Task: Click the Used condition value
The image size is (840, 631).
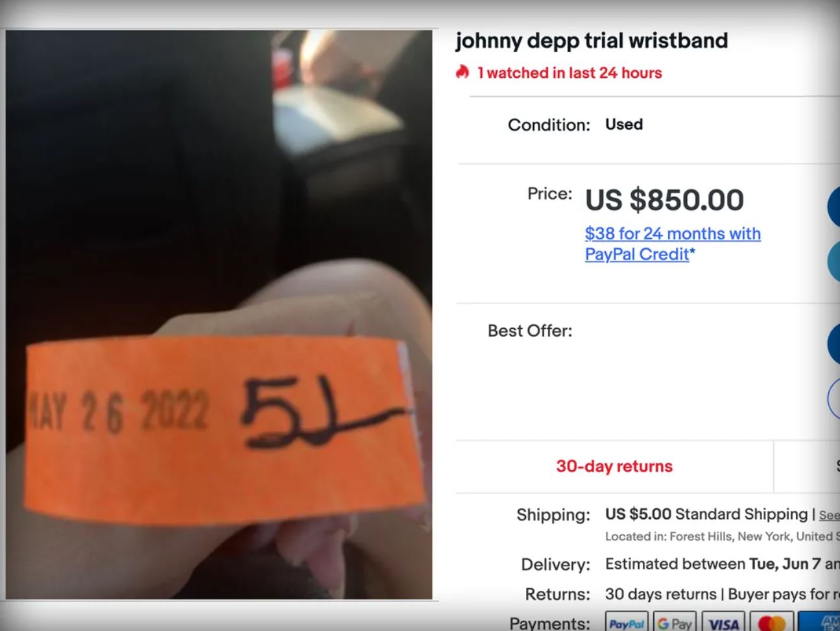Action: coord(624,125)
